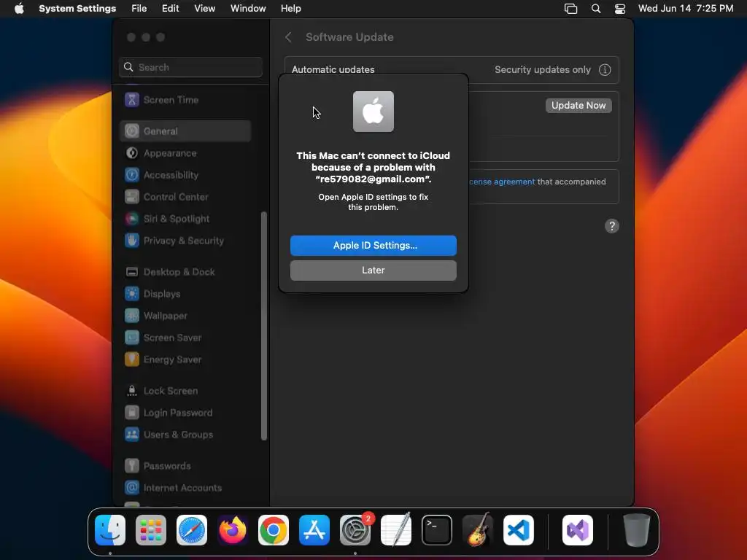Viewport: 747px width, 560px height.
Task: Open Passwords settings
Action: click(x=185, y=466)
